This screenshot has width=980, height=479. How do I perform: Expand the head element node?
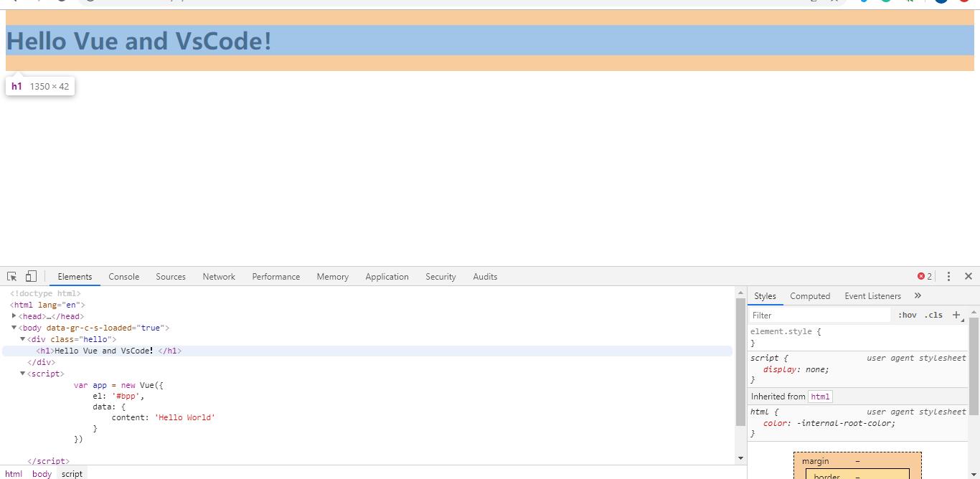[14, 316]
